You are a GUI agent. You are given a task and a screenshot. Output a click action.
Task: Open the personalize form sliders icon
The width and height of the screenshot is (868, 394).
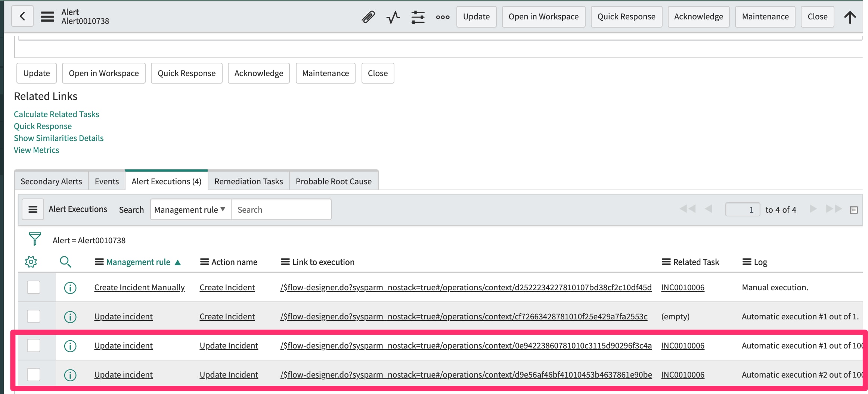418,17
